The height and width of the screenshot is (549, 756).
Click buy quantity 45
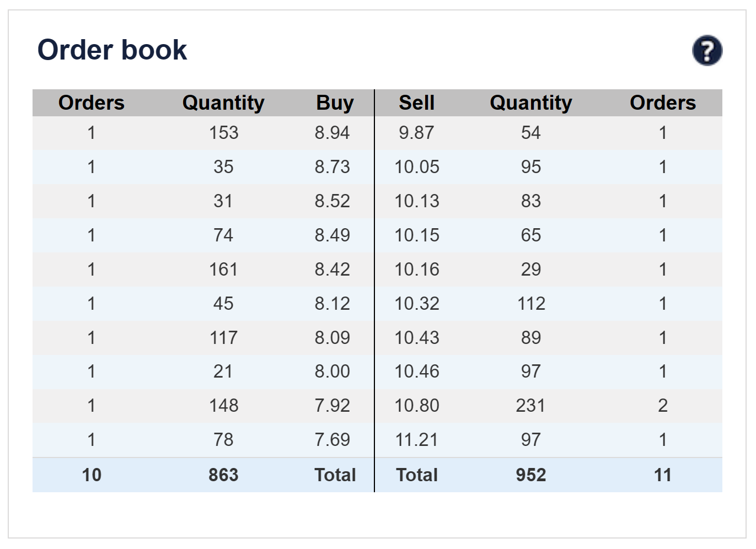tap(223, 304)
